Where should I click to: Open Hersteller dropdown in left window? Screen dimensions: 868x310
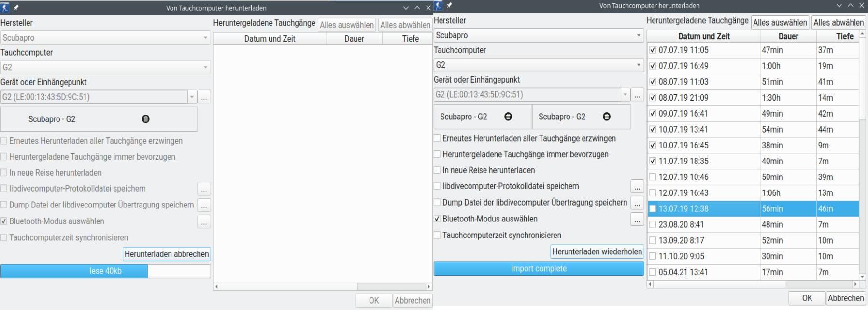point(105,38)
